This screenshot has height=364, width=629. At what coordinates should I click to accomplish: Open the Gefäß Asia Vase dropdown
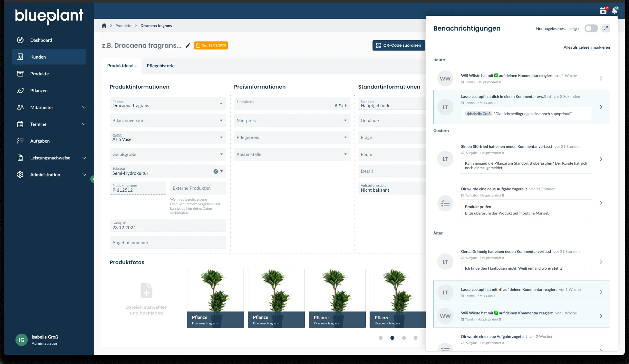point(168,138)
